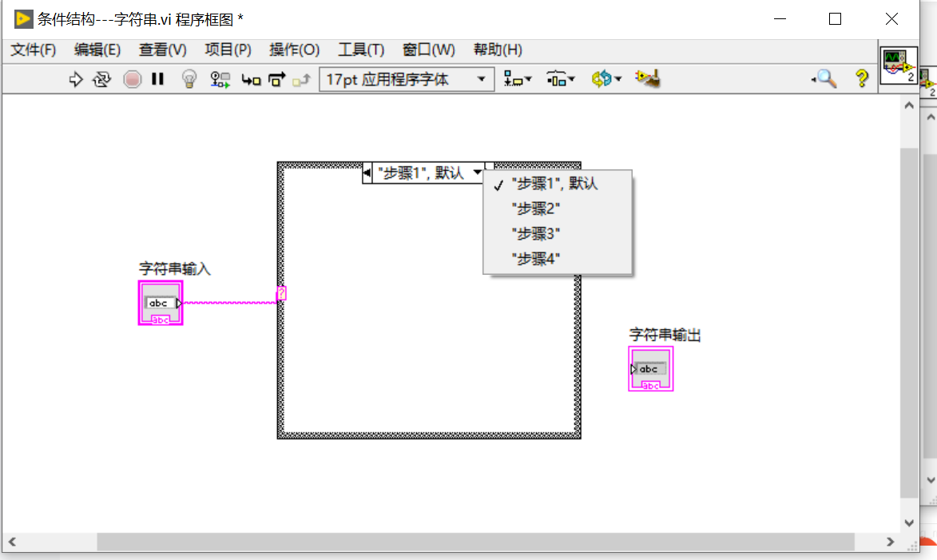Open the 查看(V) menu
The height and width of the screenshot is (560, 937).
(x=162, y=50)
